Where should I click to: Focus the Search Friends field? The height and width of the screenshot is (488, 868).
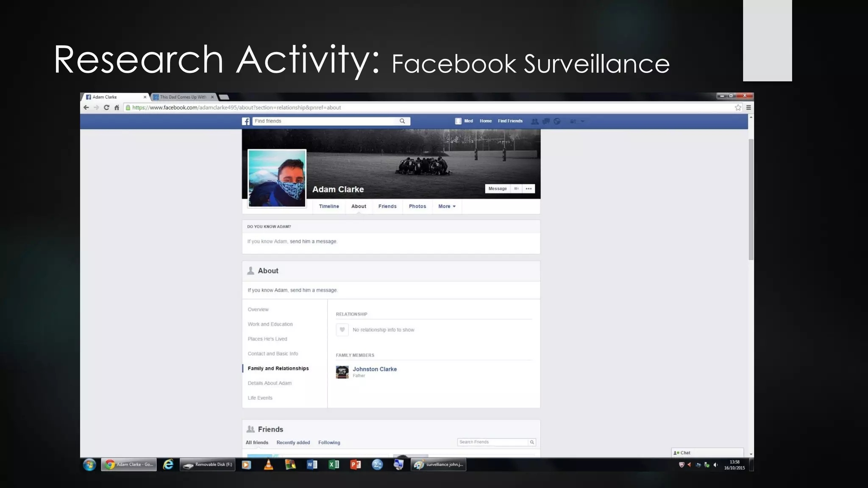point(492,442)
